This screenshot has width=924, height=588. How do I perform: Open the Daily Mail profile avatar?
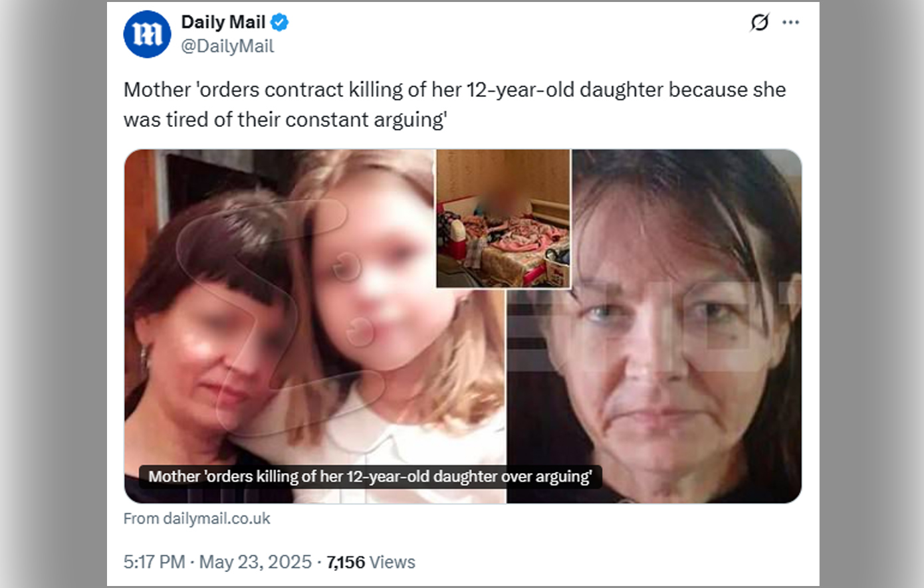pos(148,34)
